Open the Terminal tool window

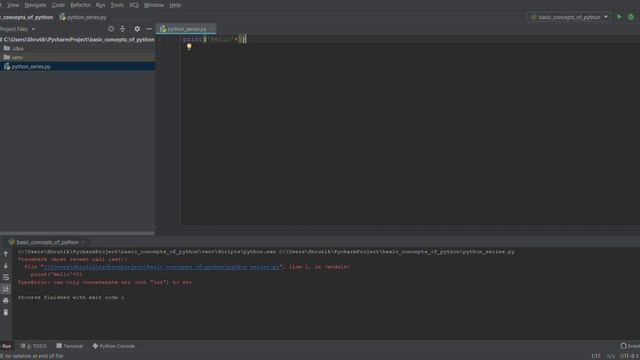coord(69,346)
